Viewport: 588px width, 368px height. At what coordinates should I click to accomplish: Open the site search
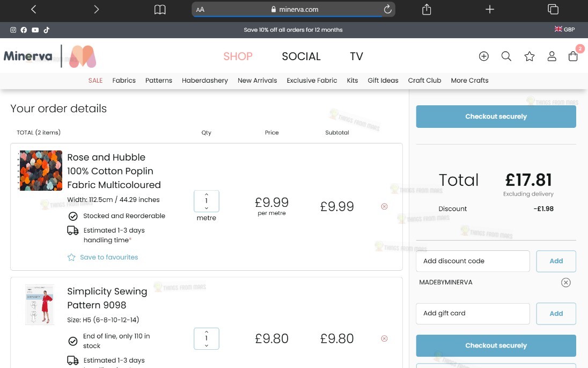506,56
